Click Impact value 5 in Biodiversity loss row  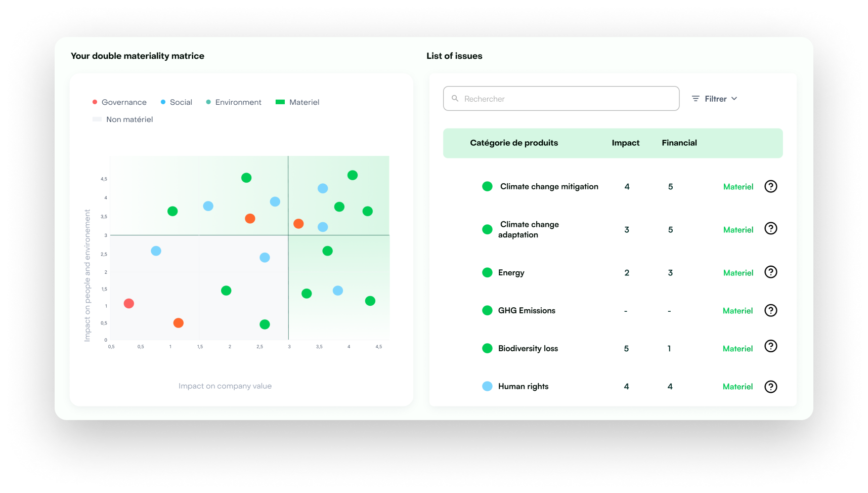(626, 348)
